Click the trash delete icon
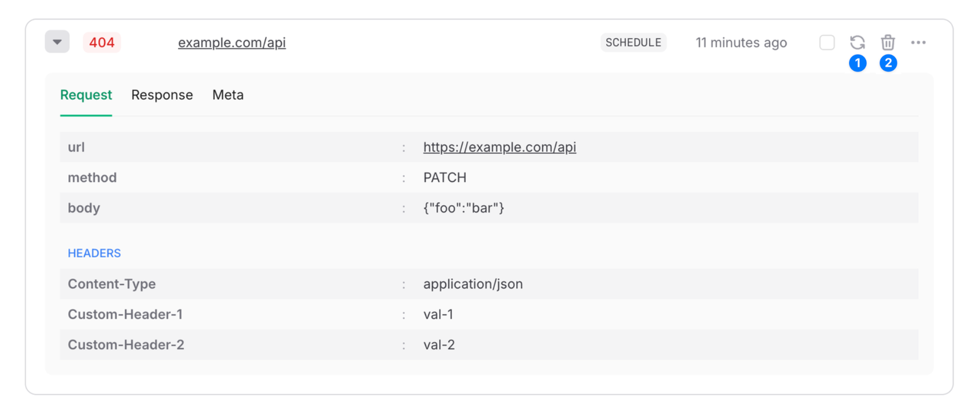 (x=887, y=42)
